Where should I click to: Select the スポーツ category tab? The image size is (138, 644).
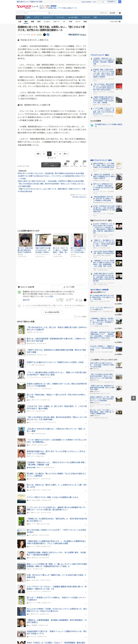56,21
